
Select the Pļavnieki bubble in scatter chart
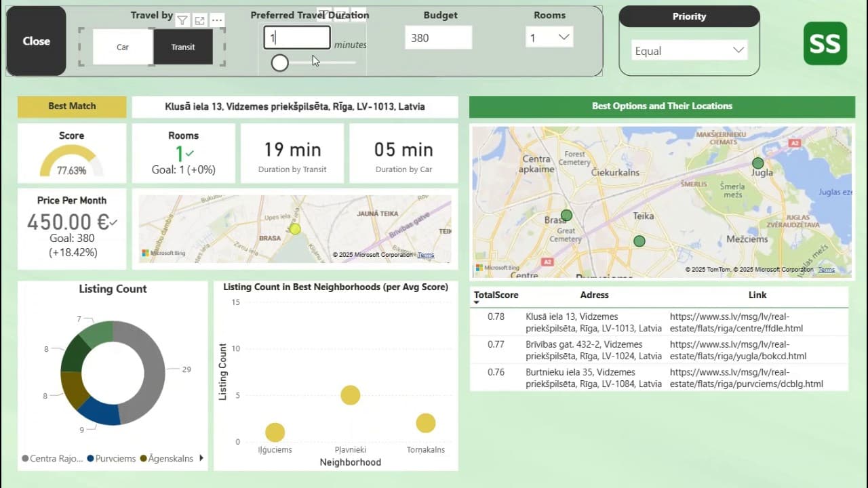350,395
